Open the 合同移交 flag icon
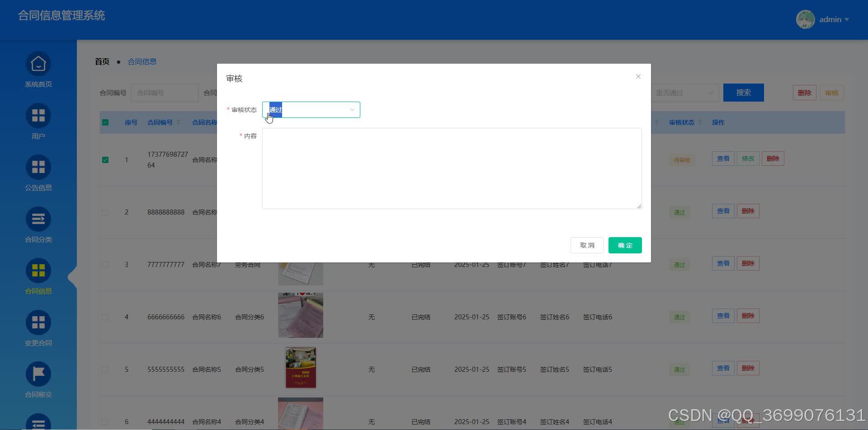 click(38, 374)
